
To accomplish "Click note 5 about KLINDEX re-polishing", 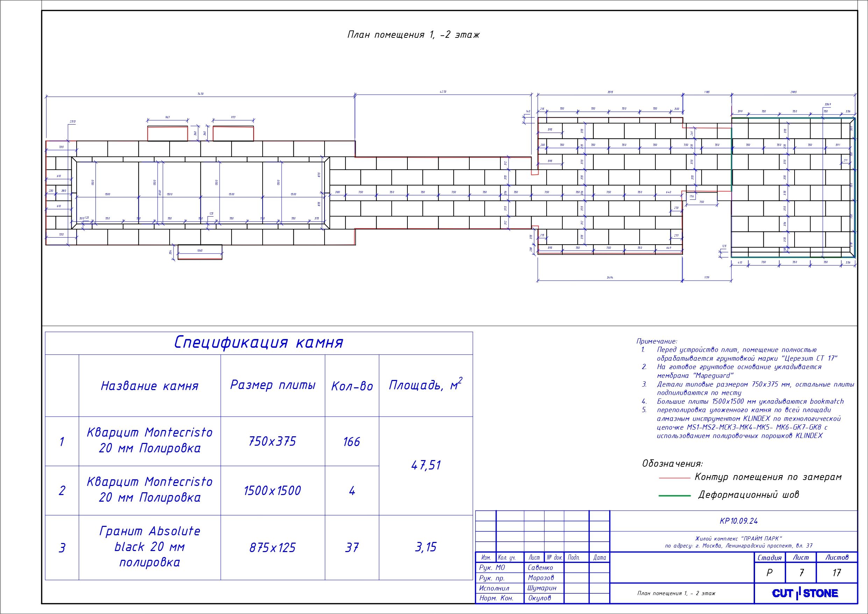I will point(741,423).
